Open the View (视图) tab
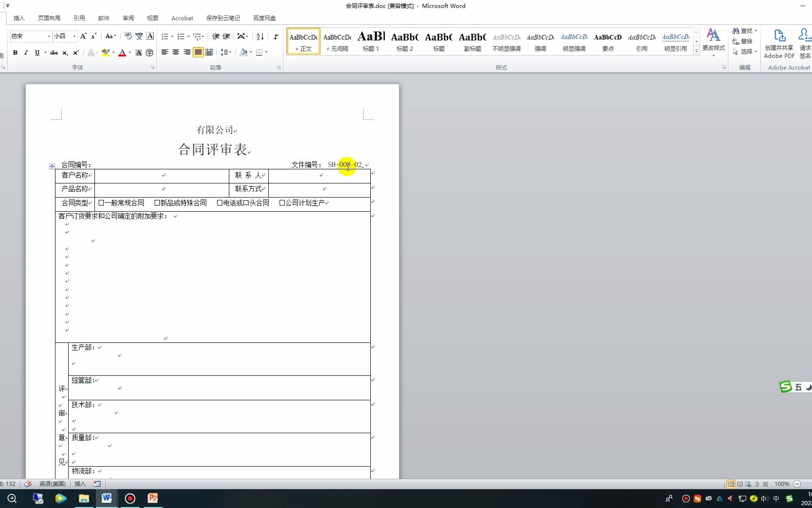Image resolution: width=812 pixels, height=508 pixels. 153,18
